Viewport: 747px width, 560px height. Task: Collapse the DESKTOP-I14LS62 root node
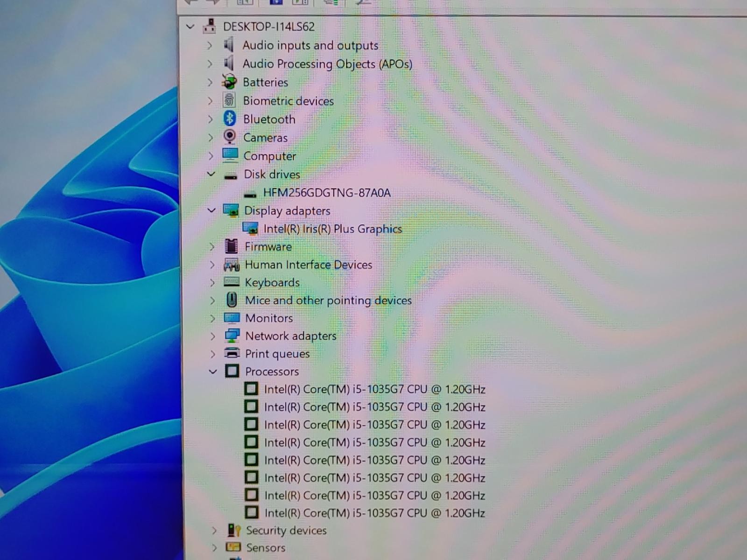click(190, 27)
